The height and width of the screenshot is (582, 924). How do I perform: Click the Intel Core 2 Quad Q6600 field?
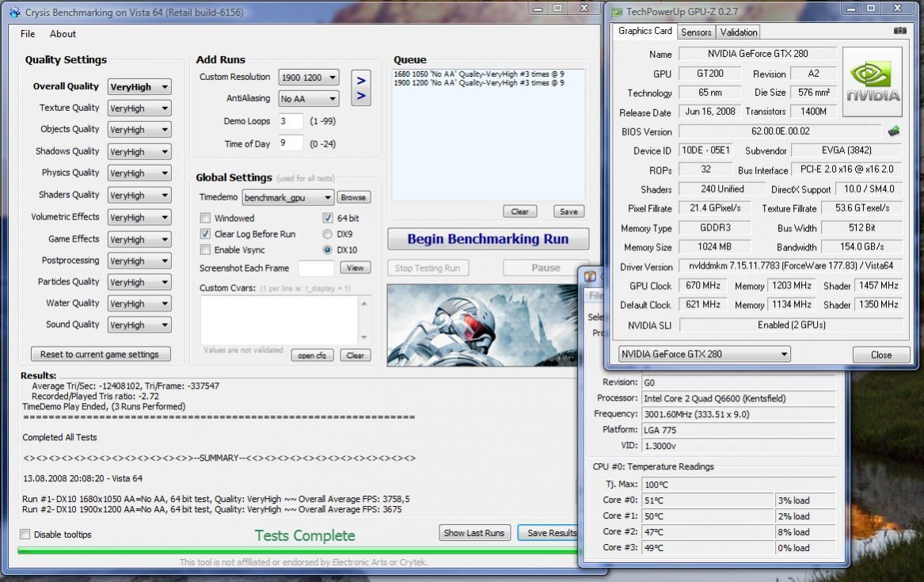click(x=739, y=399)
